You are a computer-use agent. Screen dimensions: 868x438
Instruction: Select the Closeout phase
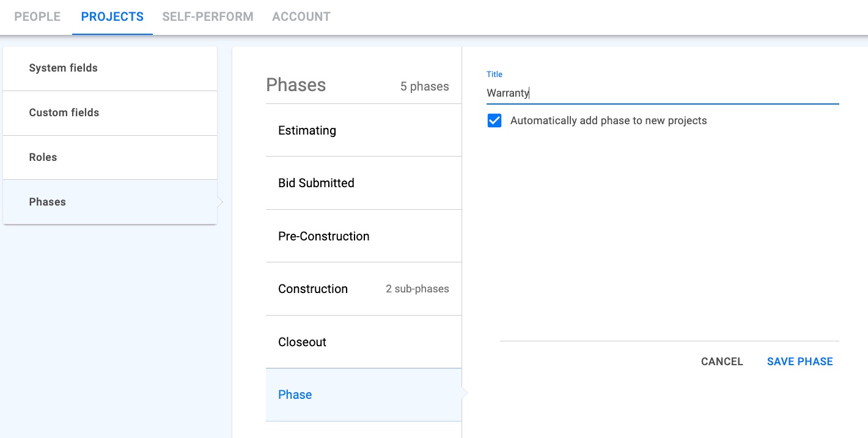click(x=364, y=342)
